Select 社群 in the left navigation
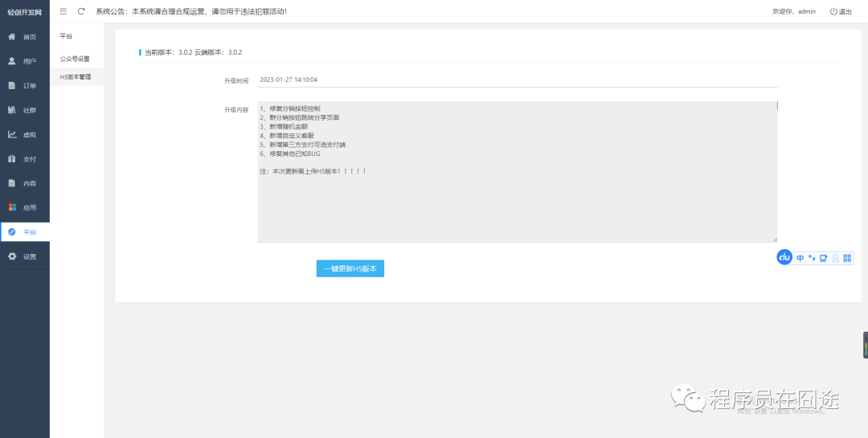The height and width of the screenshot is (438, 868). pos(25,110)
